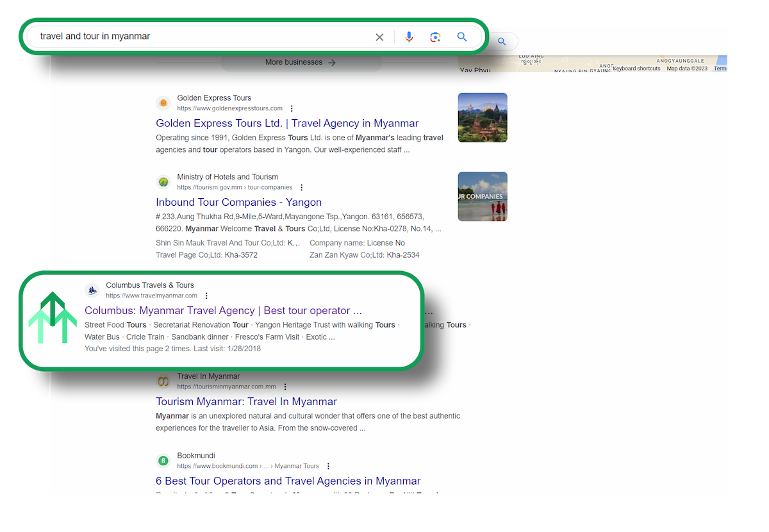Click the www.bookmundi.com › Myanmar Tours URL
The width and height of the screenshot is (769, 532).
tap(248, 466)
